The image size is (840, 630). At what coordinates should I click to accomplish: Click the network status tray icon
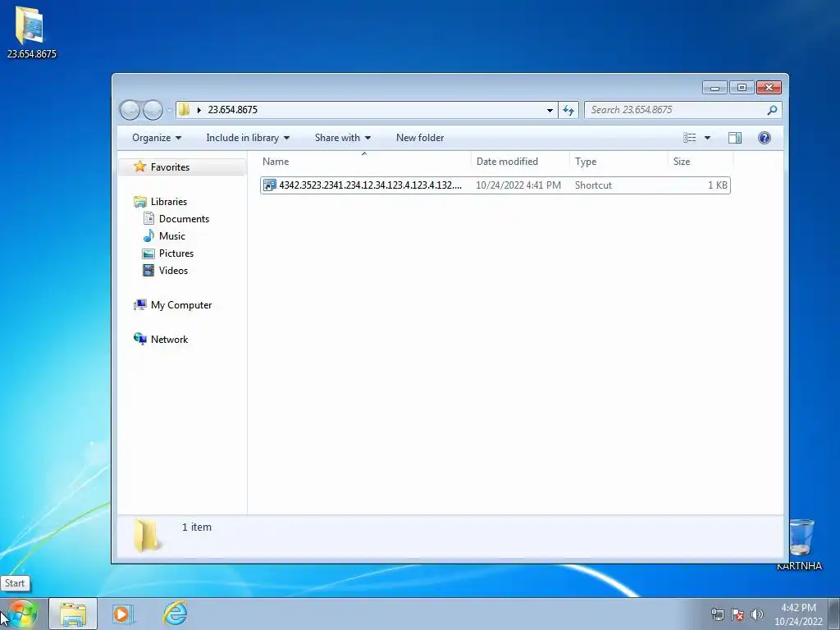tap(717, 614)
